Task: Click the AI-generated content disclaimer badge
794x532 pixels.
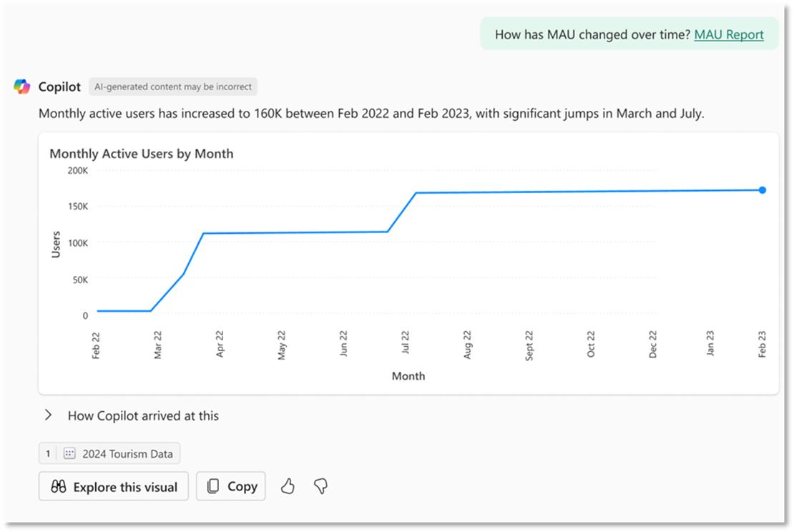Action: tap(173, 87)
